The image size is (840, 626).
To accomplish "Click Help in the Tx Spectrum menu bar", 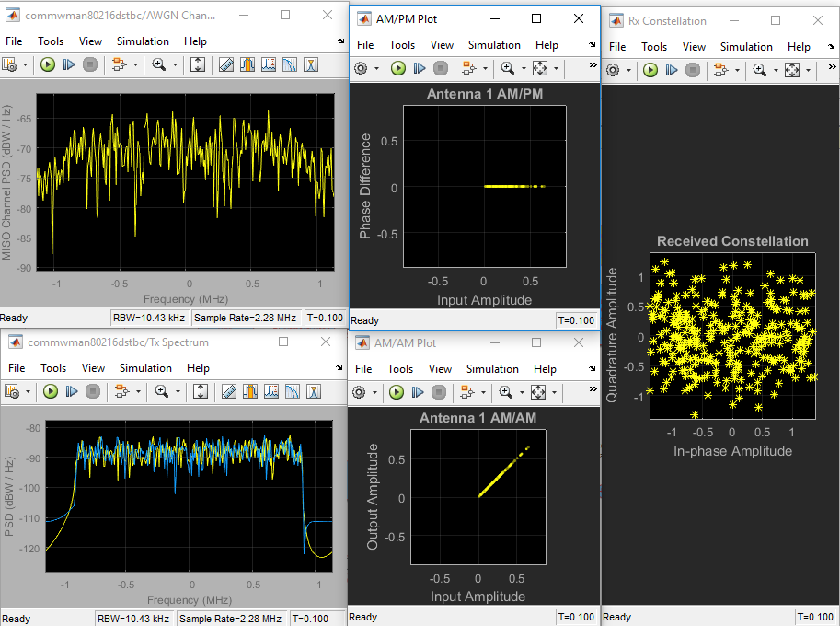I will click(198, 367).
